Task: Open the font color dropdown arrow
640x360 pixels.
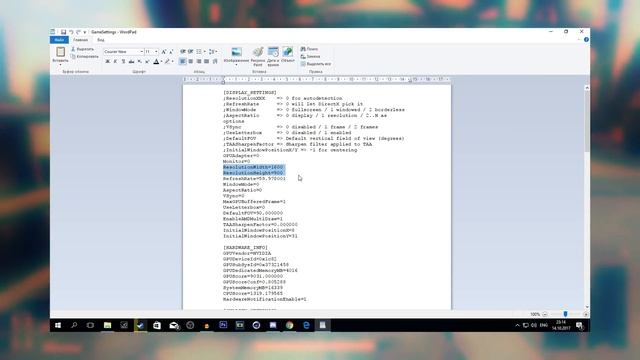Action: [x=162, y=61]
